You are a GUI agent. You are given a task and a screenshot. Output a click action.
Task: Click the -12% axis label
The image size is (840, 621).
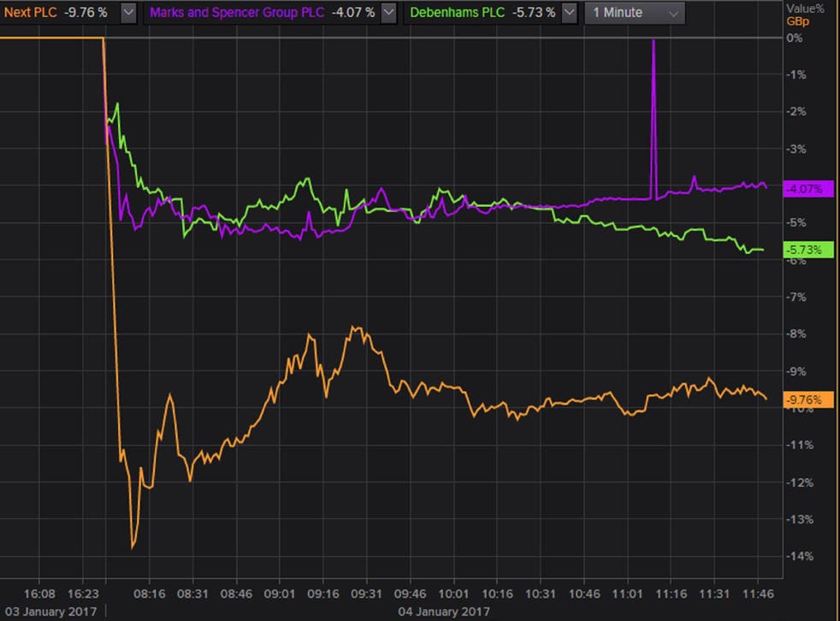coord(799,482)
